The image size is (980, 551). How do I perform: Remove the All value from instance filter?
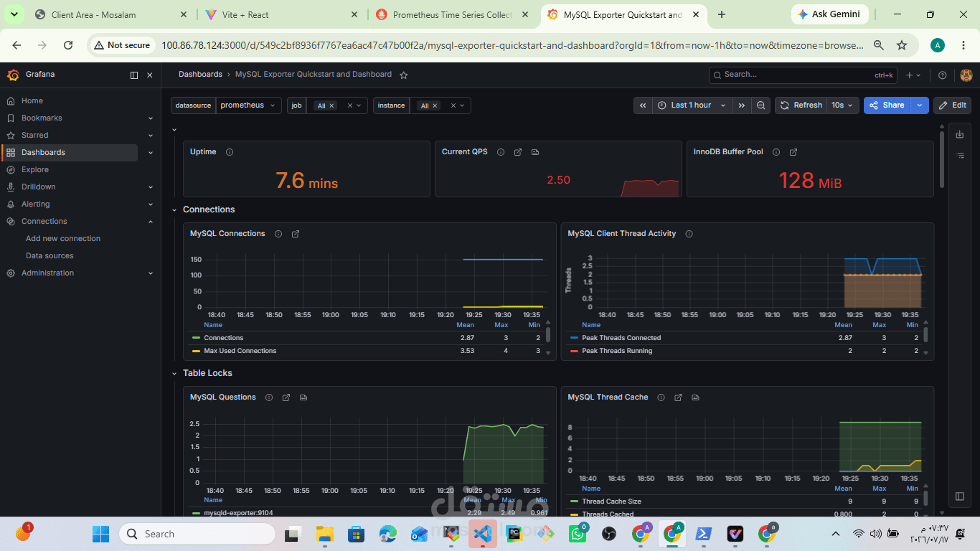tap(435, 106)
